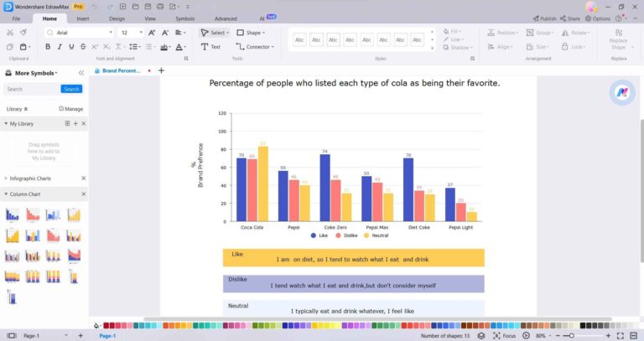Add a new page with status bar plus
644x341 pixels.
pos(80,336)
